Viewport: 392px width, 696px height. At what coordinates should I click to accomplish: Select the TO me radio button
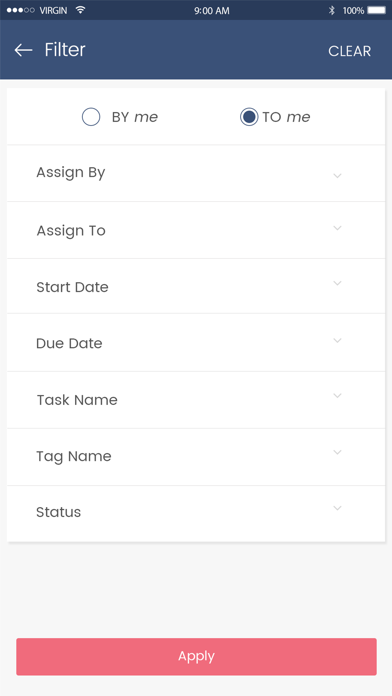249,117
